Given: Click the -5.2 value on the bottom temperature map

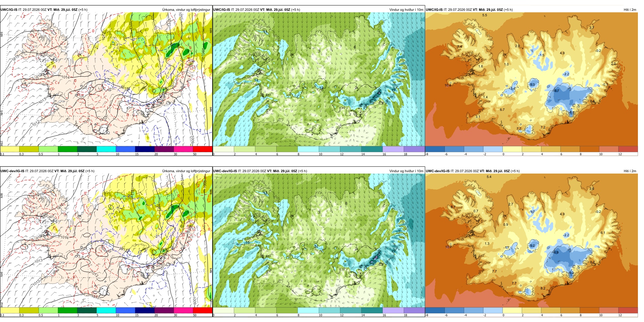Looking at the screenshot, I should tap(532, 246).
